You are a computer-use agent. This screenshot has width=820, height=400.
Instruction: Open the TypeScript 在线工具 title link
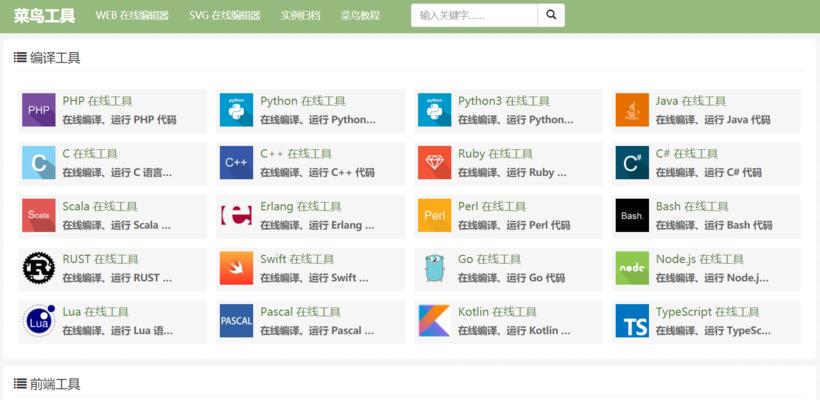point(708,312)
